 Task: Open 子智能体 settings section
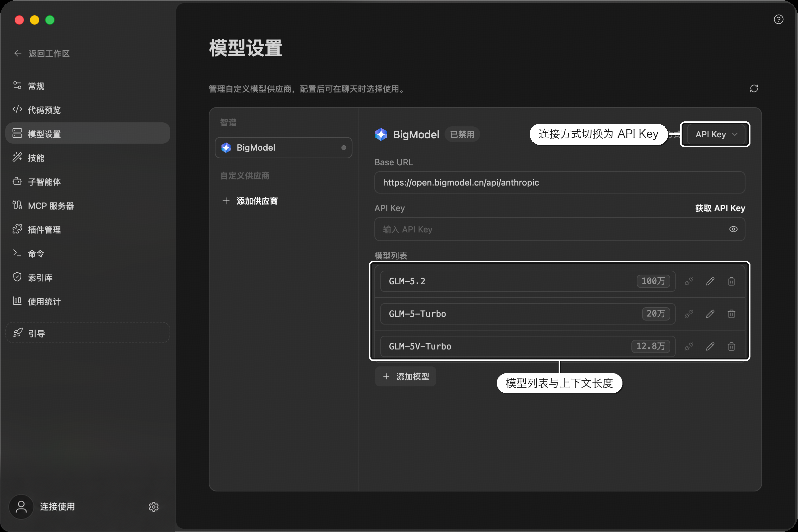point(87,182)
